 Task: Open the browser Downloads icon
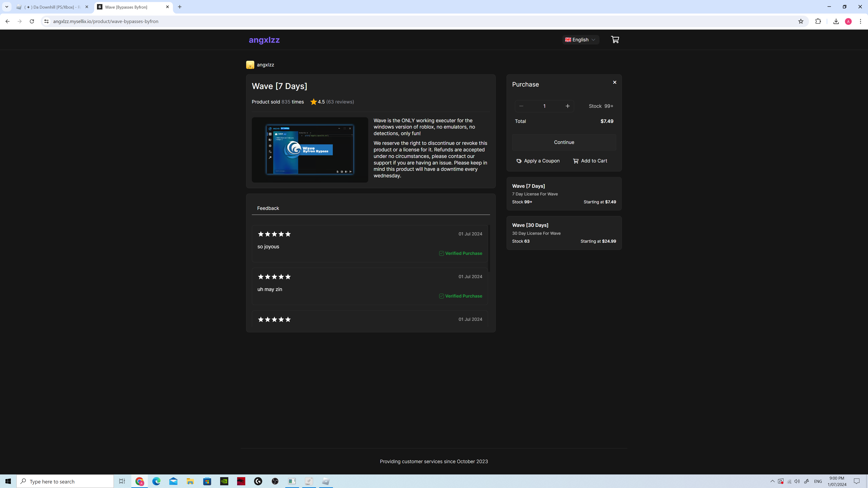pos(836,21)
